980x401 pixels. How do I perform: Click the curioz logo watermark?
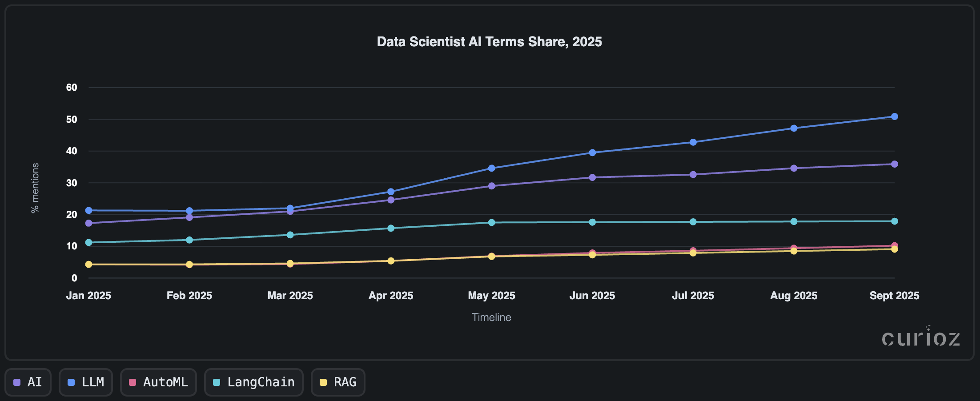[x=920, y=338]
